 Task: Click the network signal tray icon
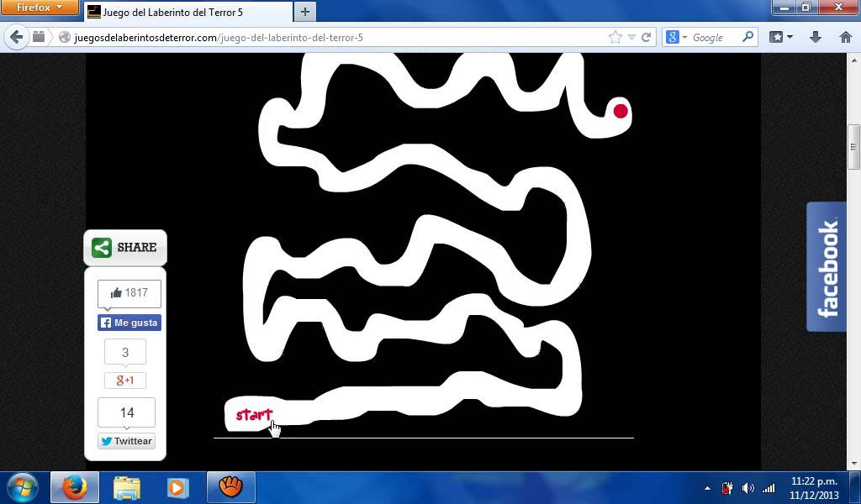pyautogui.click(x=769, y=488)
